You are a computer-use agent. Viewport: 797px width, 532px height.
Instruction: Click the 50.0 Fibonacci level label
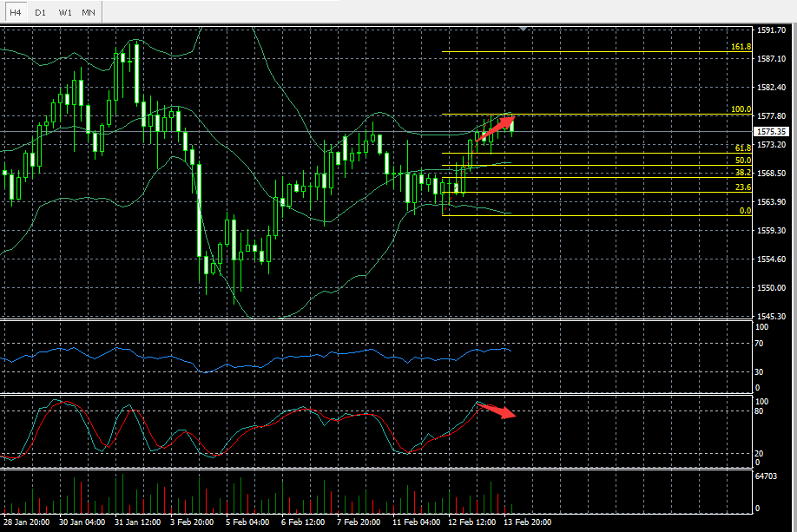742,160
